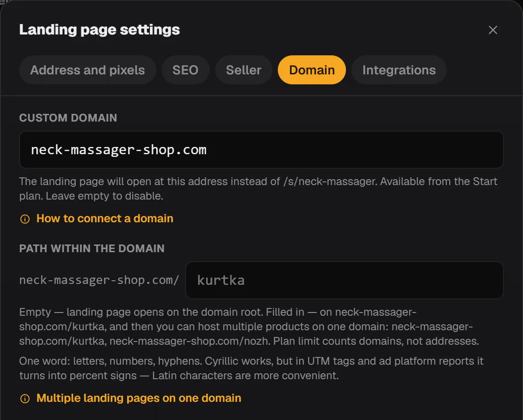Click the 'PATH WITHIN THE DOMAIN' label
The image size is (523, 420).
(92, 249)
